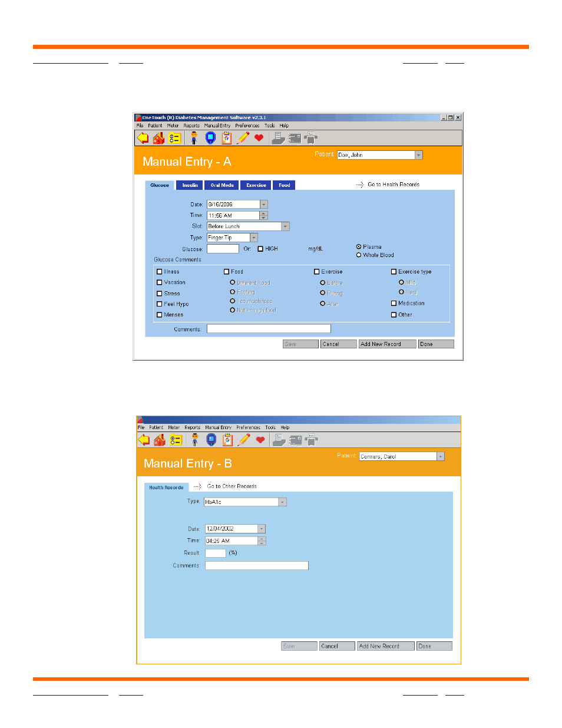
Task: Click the patient person icon in Manual Entry A toolbar
Action: 194,138
